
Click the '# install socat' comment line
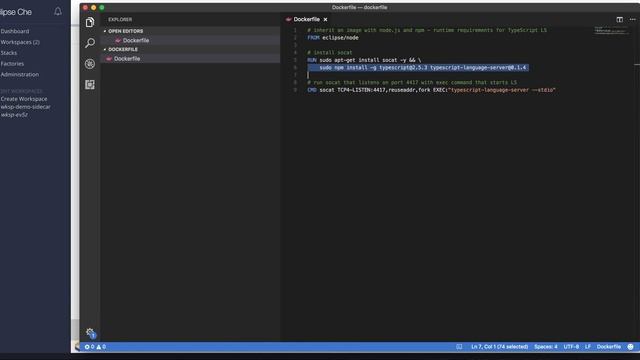[x=329, y=53]
